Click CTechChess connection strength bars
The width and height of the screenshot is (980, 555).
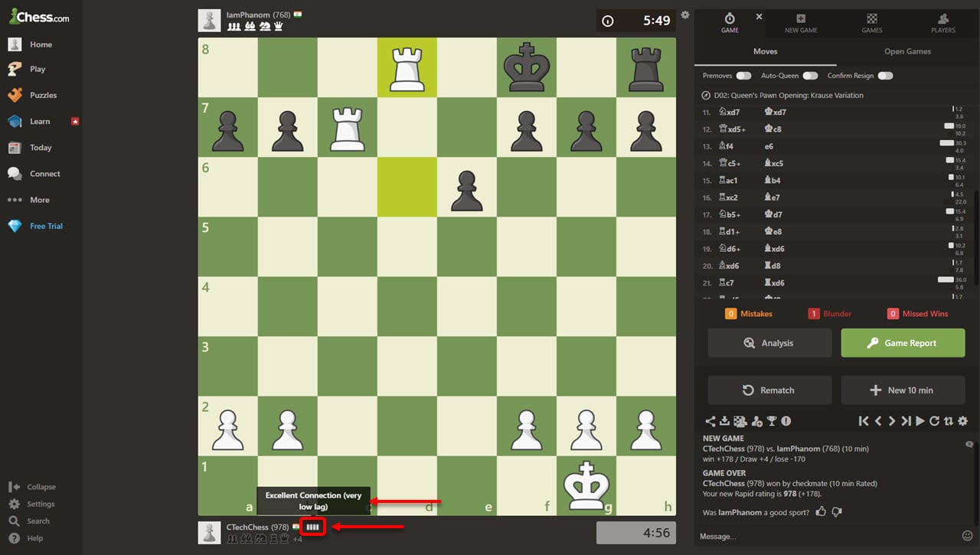pyautogui.click(x=312, y=527)
